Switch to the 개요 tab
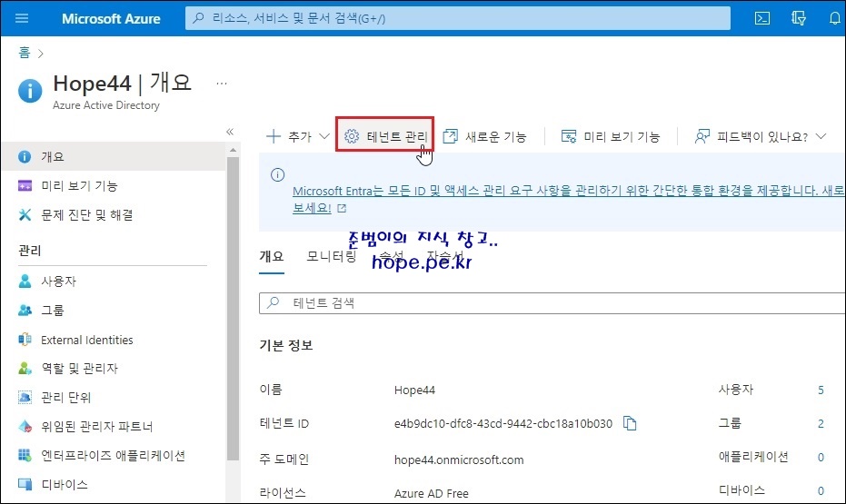Viewport: 846px width, 504px height. [x=272, y=257]
